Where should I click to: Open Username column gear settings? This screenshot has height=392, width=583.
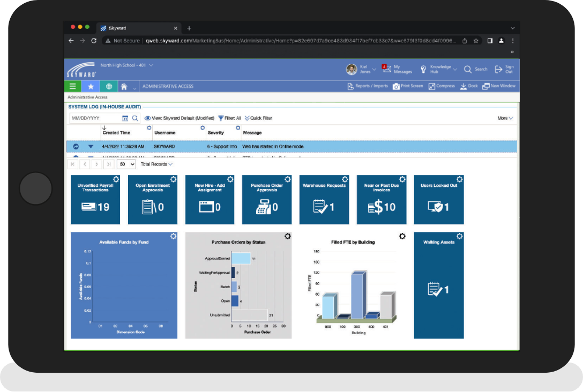(203, 128)
